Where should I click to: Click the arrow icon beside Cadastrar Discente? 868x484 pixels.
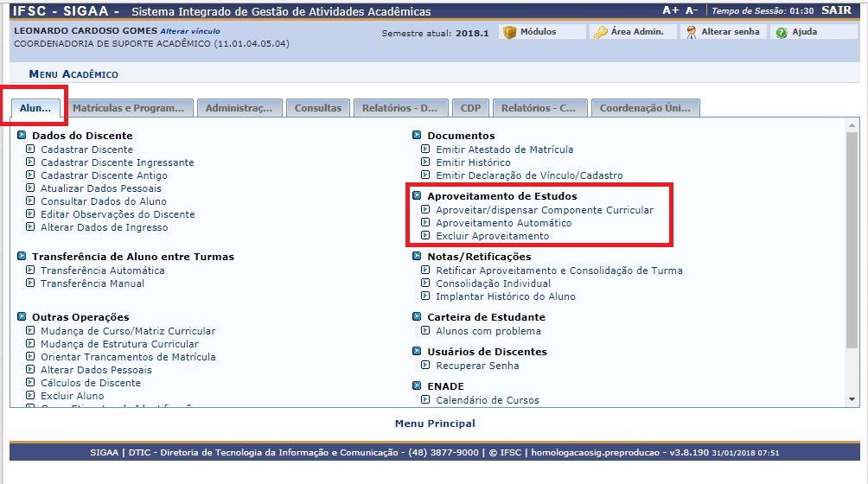click(x=30, y=150)
